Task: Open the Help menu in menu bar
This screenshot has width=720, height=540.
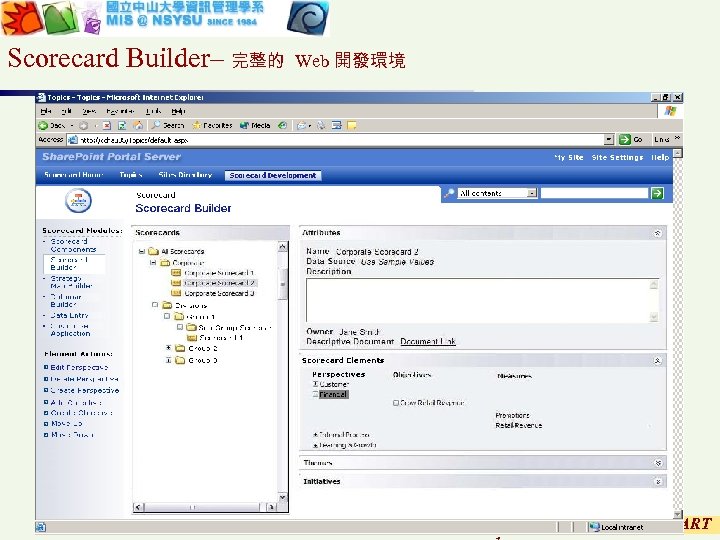Action: pyautogui.click(x=178, y=111)
